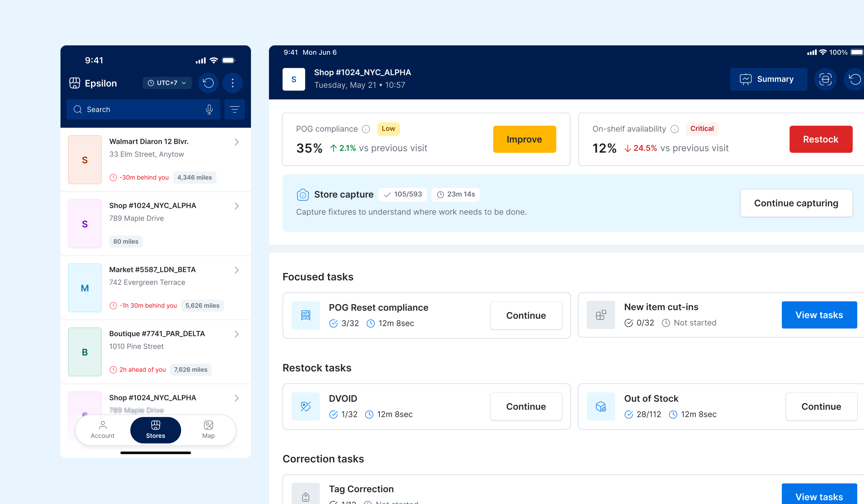Open the UTC+7 timezone dropdown
This screenshot has width=864, height=504.
[167, 83]
